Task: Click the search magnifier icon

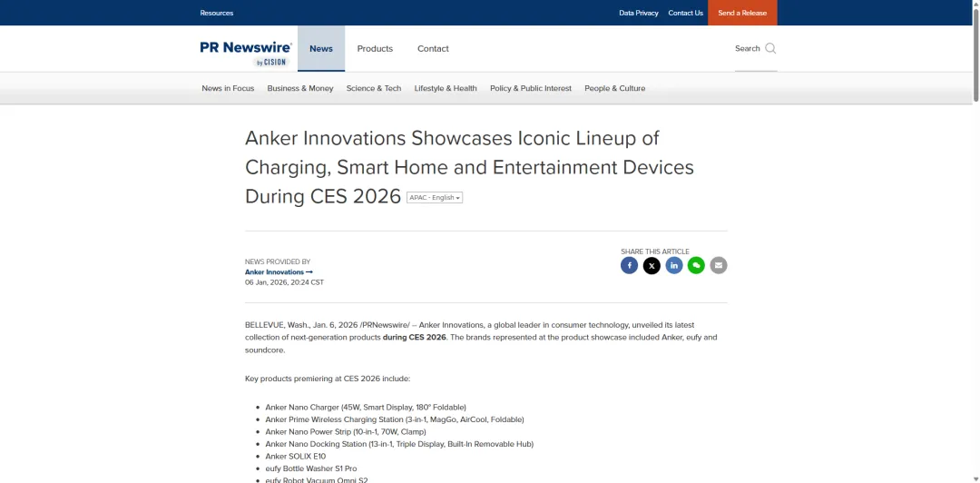Action: [x=770, y=48]
